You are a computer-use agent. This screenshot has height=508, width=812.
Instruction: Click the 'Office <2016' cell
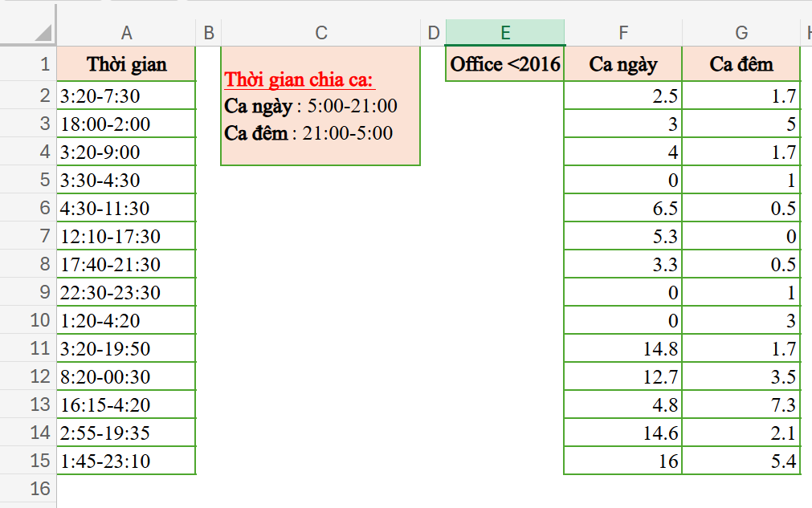coord(505,64)
